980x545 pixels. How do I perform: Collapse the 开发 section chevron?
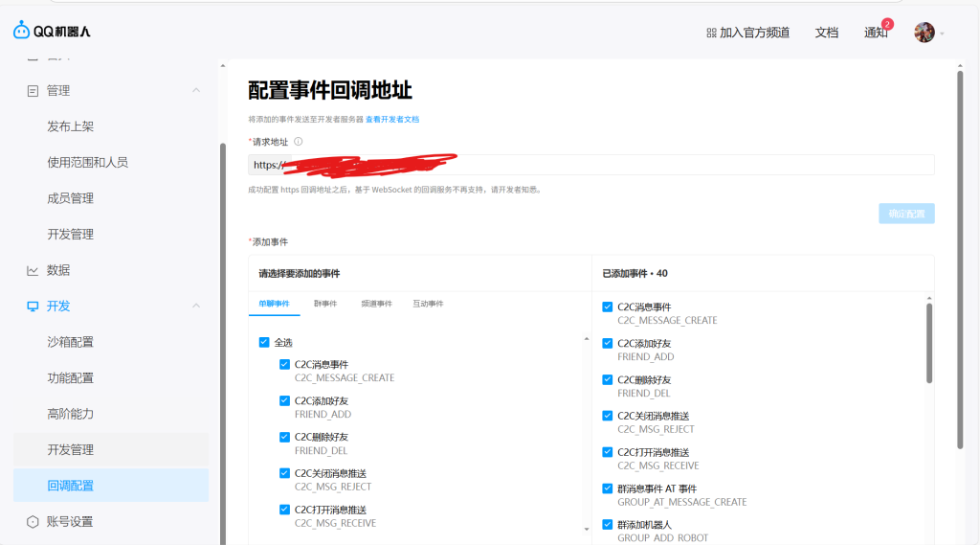(196, 307)
